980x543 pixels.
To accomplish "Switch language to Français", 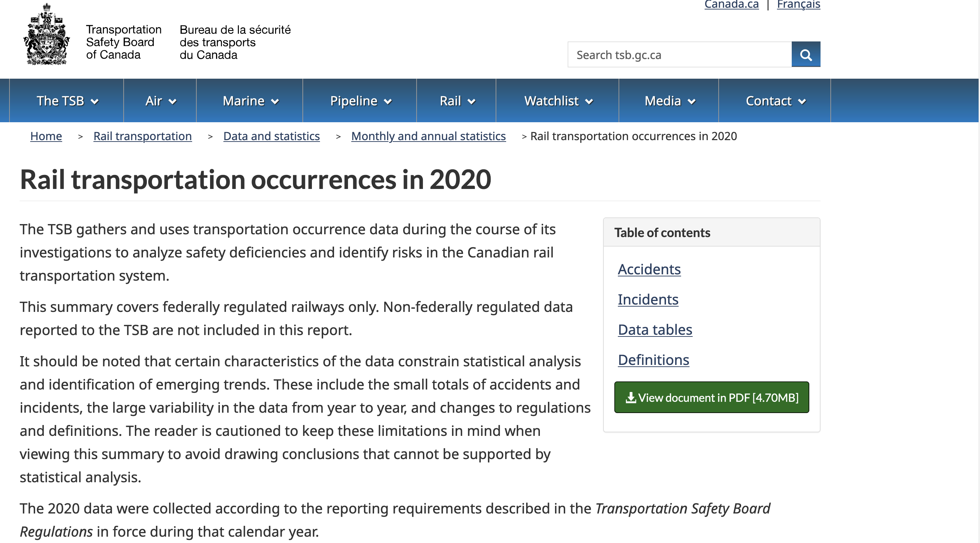I will coord(798,5).
